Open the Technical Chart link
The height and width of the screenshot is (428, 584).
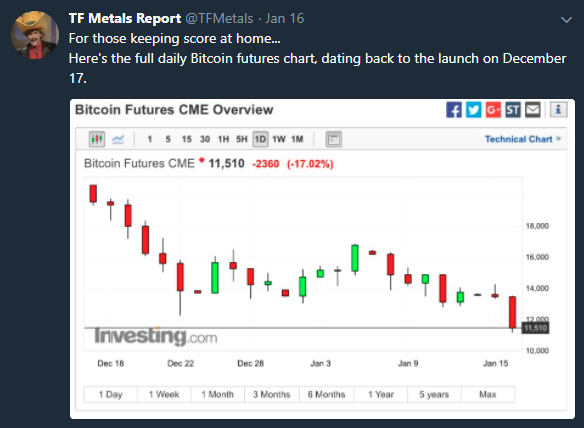pyautogui.click(x=523, y=139)
